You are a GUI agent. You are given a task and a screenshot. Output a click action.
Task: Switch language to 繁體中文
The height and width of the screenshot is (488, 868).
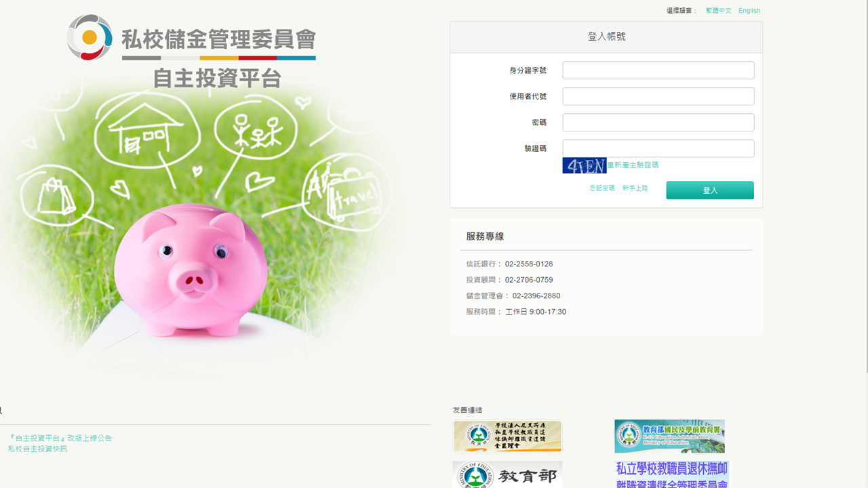pyautogui.click(x=719, y=11)
